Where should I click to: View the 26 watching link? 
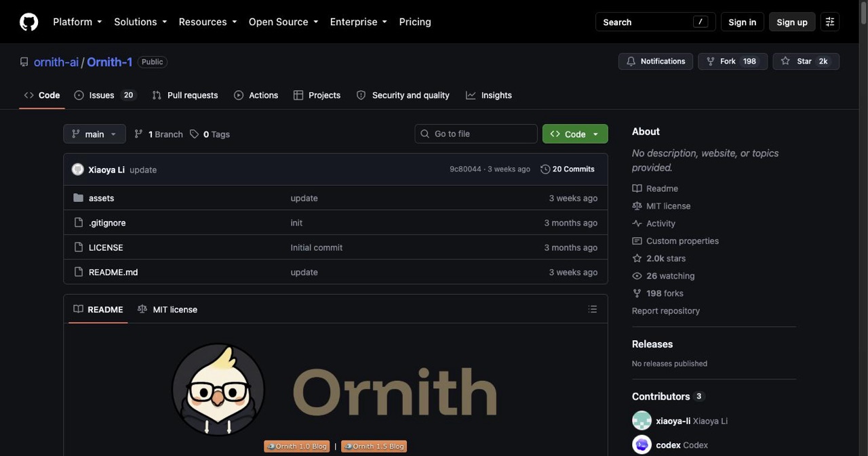click(x=663, y=276)
